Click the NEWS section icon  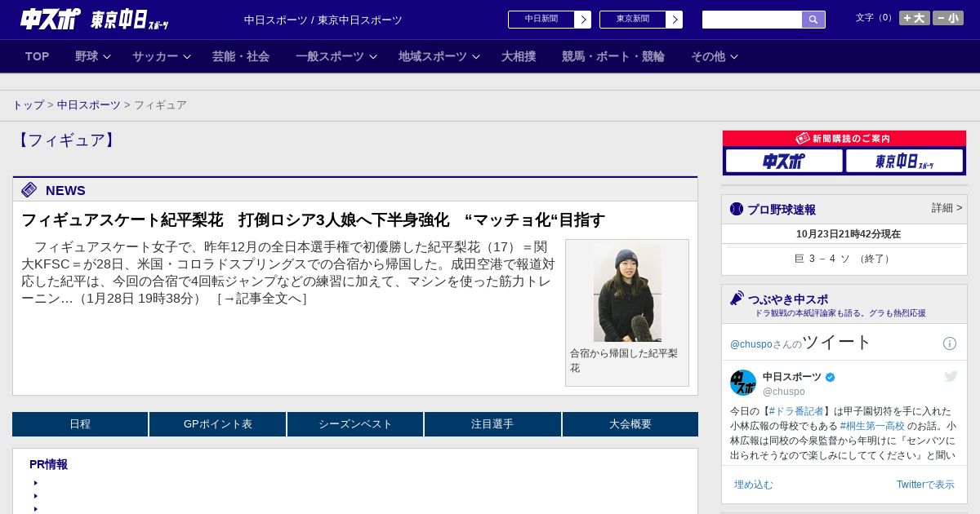(29, 190)
